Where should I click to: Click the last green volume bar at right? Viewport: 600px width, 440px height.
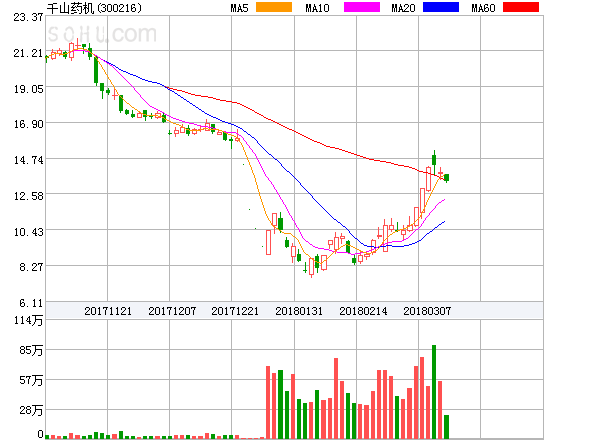tap(446, 427)
